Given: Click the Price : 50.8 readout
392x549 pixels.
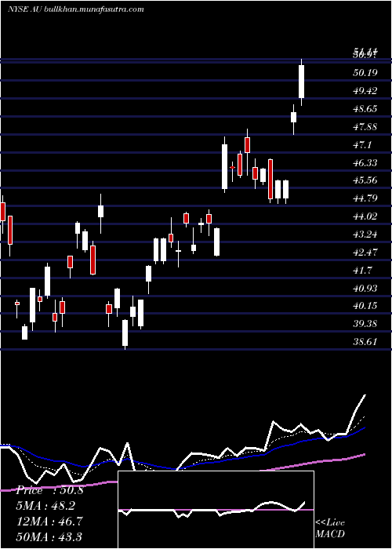Looking at the screenshot, I should (49, 490).
